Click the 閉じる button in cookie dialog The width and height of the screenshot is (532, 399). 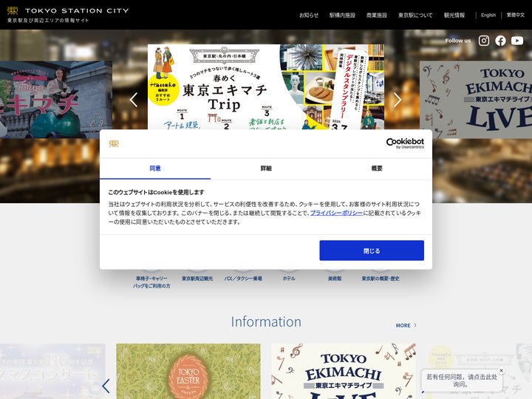click(x=372, y=250)
